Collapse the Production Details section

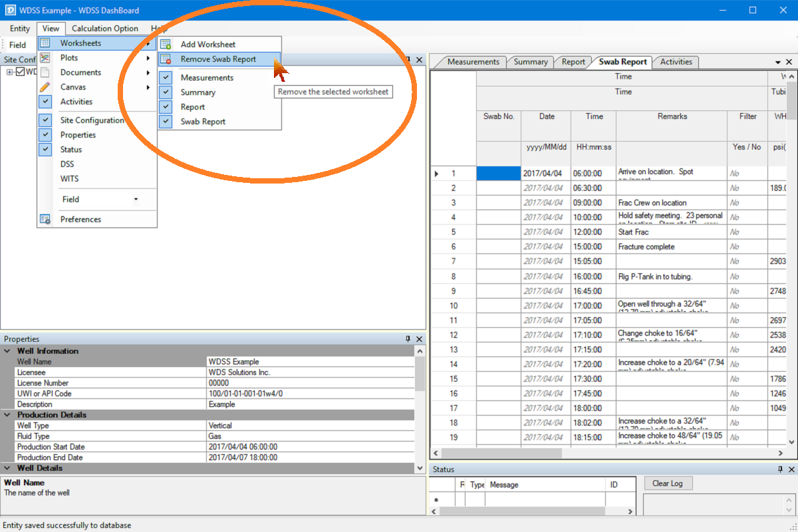point(7,415)
